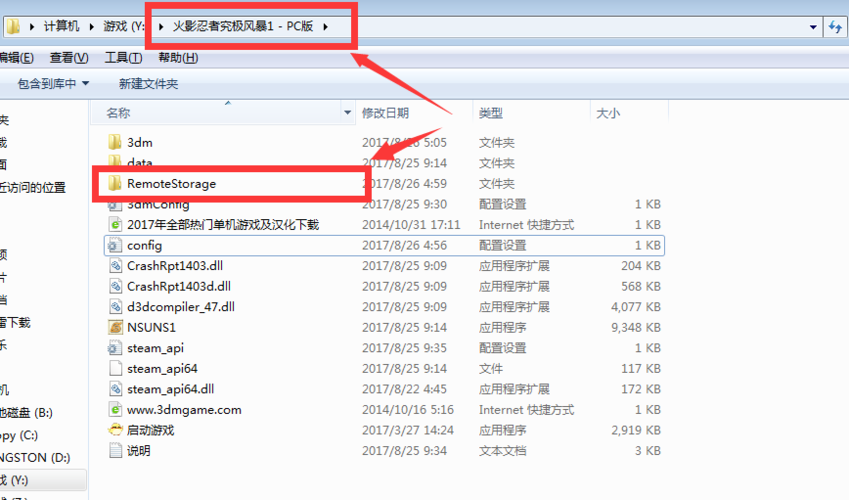The width and height of the screenshot is (849, 500).
Task: Open 最近访问的位置 in the navigation pane
Action: 32,187
